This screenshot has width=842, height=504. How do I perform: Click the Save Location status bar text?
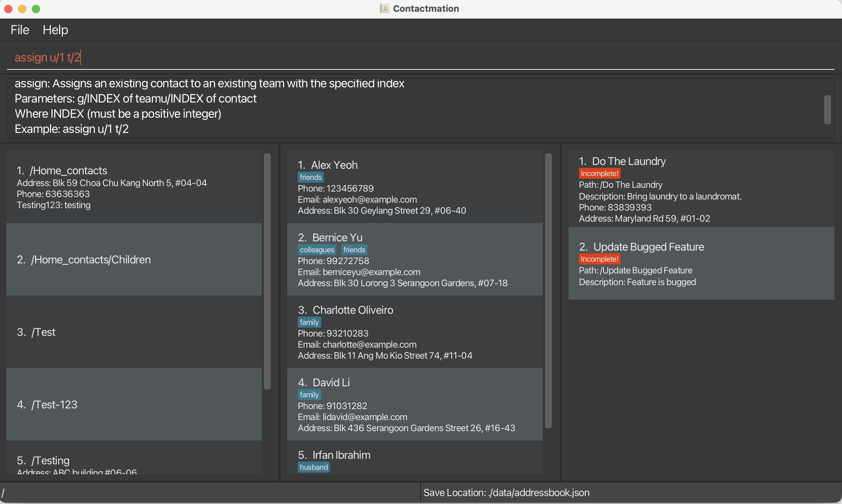click(x=506, y=493)
